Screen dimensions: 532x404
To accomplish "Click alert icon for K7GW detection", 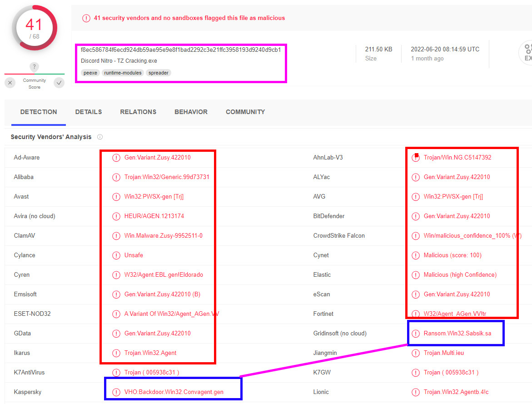I will tap(415, 373).
